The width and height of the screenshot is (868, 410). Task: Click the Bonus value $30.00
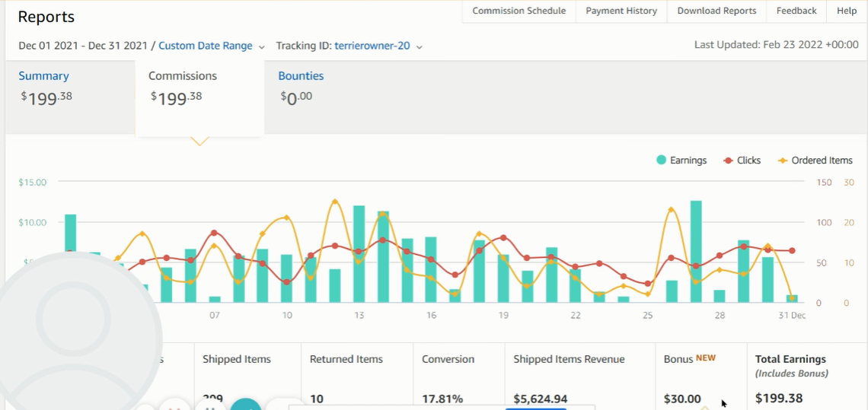tap(682, 399)
